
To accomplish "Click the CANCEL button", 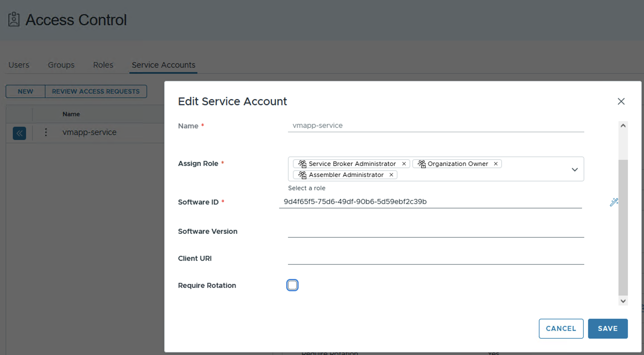I will click(561, 328).
